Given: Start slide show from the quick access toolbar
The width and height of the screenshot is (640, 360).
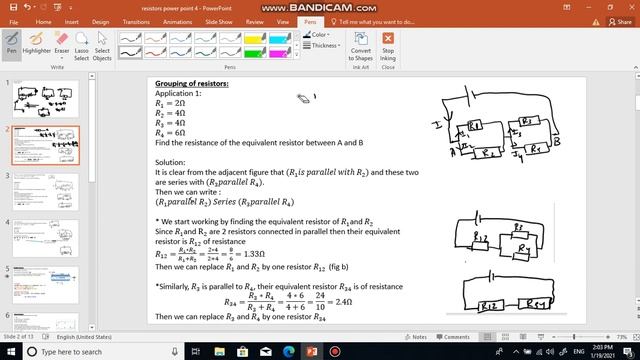Looking at the screenshot, I should [x=57, y=7].
